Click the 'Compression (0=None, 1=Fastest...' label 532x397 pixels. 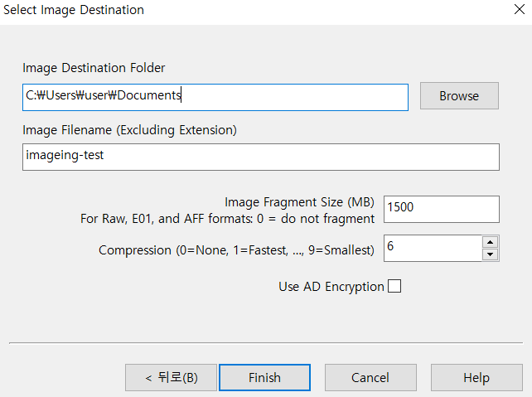coord(236,250)
